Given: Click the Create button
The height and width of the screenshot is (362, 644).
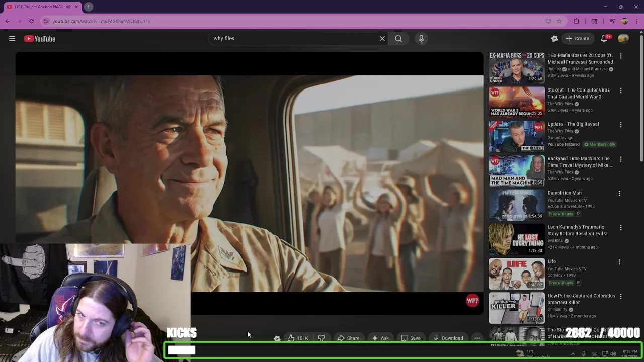Looking at the screenshot, I should 577,39.
